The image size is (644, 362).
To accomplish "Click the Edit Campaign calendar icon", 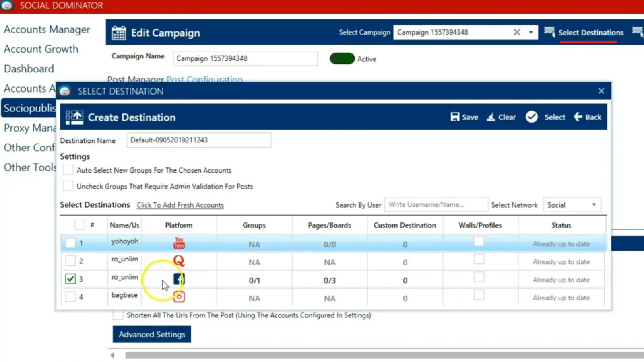I will (119, 33).
